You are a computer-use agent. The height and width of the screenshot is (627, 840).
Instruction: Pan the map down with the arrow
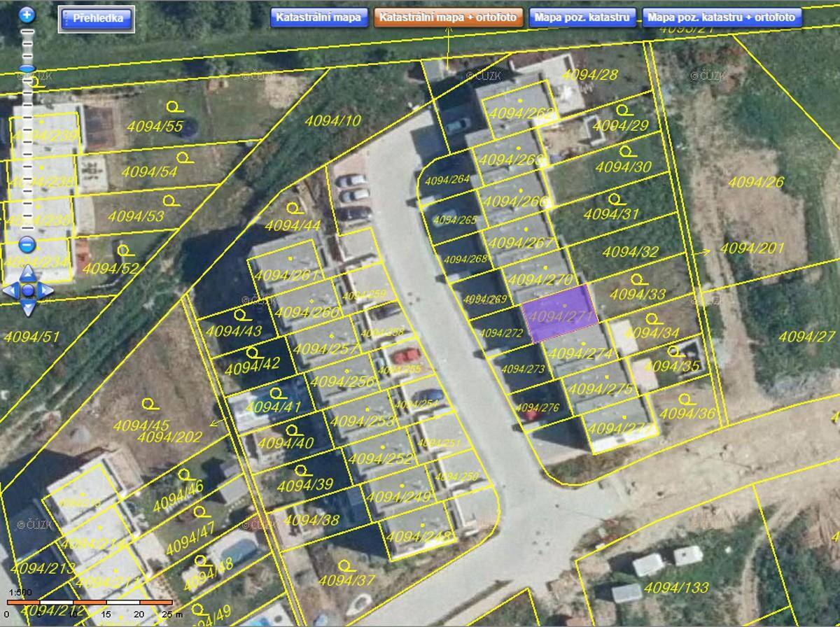pos(27,307)
